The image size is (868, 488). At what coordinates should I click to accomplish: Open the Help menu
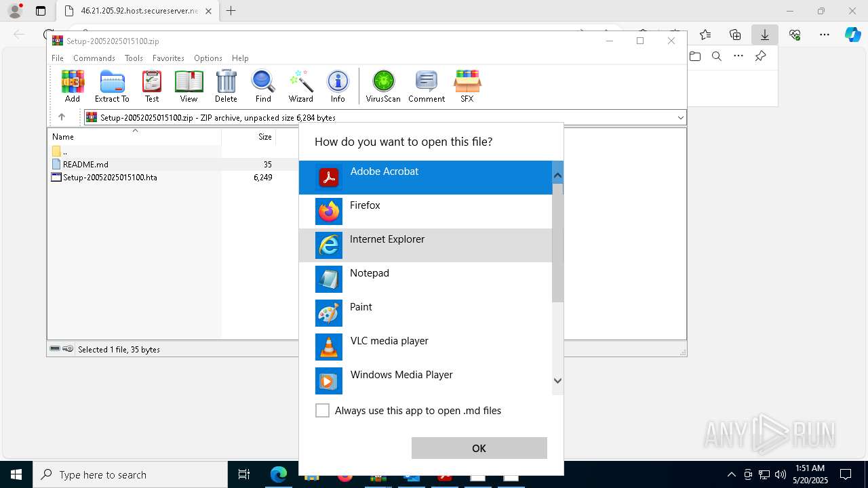tap(240, 58)
